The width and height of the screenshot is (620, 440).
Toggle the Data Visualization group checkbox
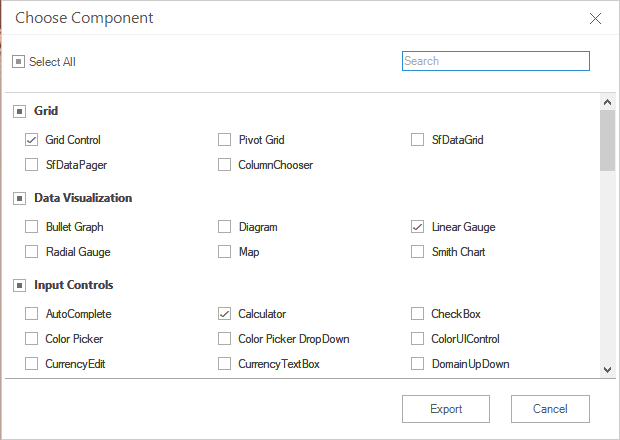pyautogui.click(x=18, y=198)
